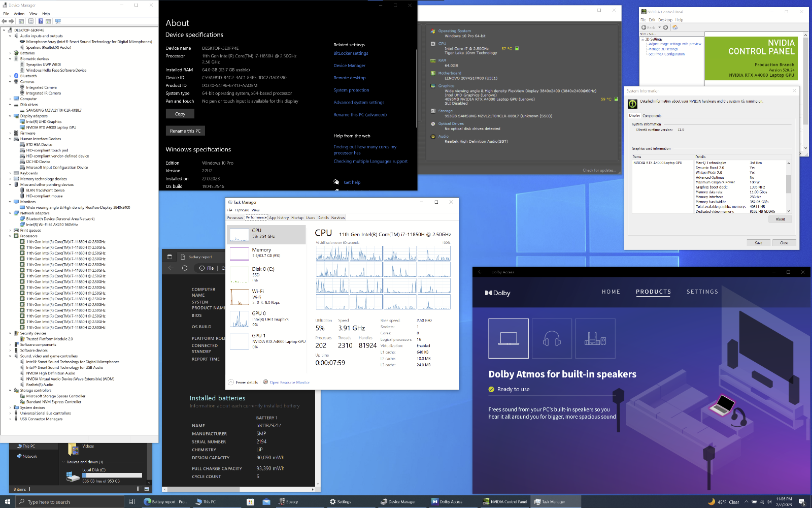812x508 pixels.
Task: Click the NVIDIA Control Panel Back button
Action: tap(648, 27)
